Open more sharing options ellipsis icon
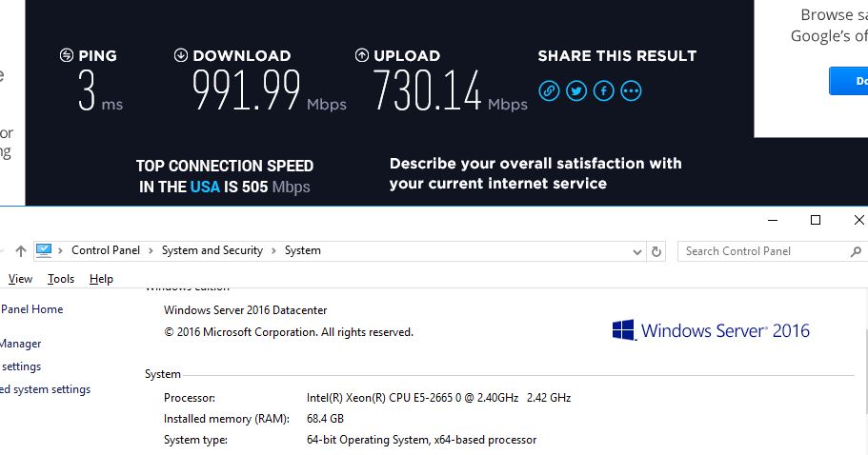 (x=631, y=90)
